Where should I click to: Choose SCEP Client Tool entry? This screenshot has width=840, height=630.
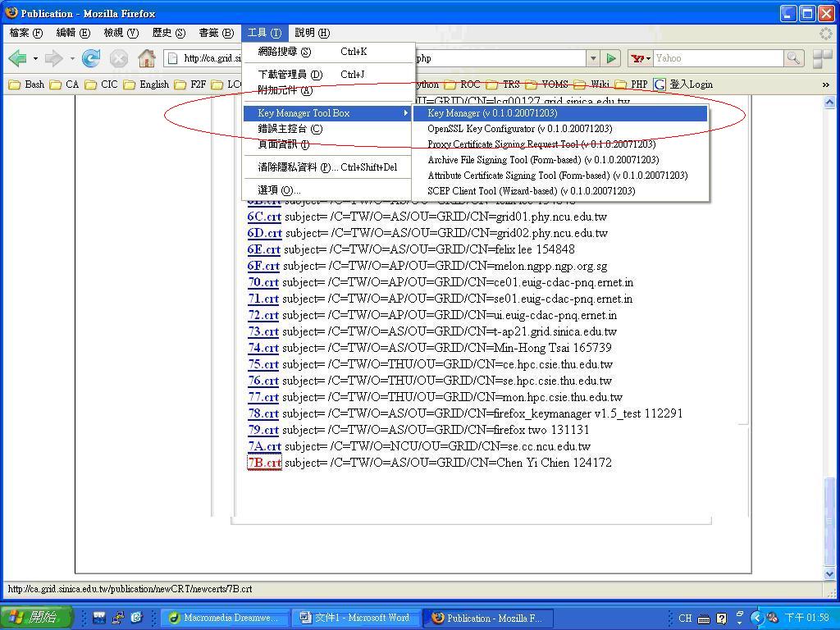(x=560, y=190)
